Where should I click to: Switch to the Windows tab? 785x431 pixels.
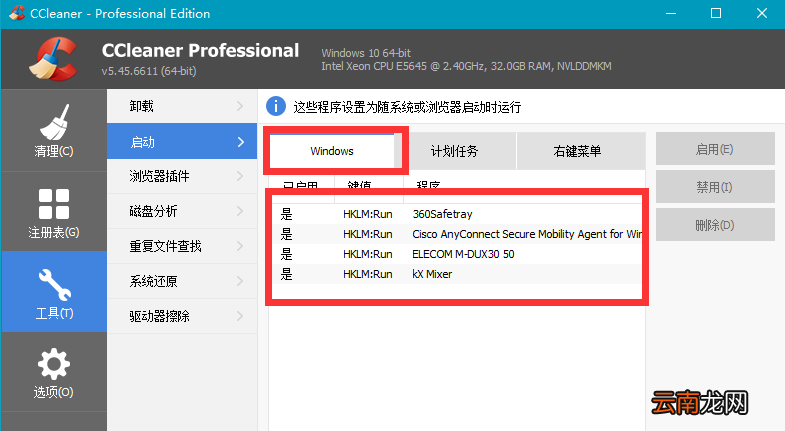pyautogui.click(x=332, y=151)
